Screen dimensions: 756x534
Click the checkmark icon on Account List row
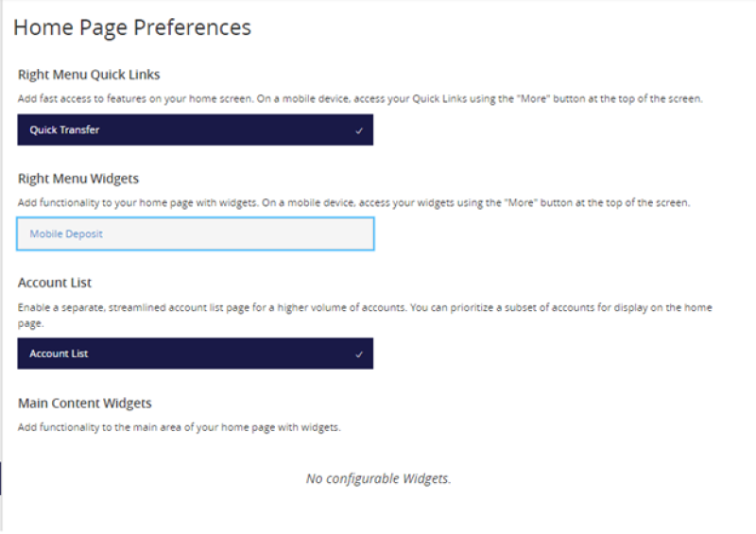359,354
